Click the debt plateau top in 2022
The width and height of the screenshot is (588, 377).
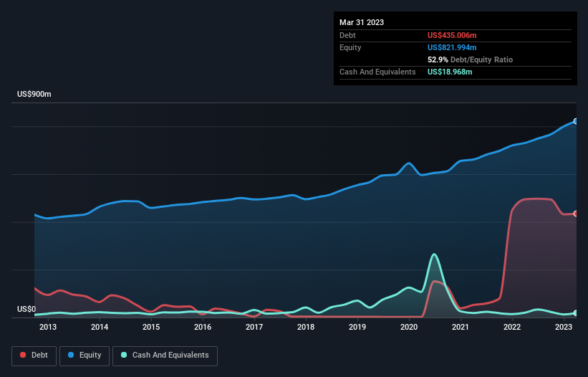tap(538, 199)
